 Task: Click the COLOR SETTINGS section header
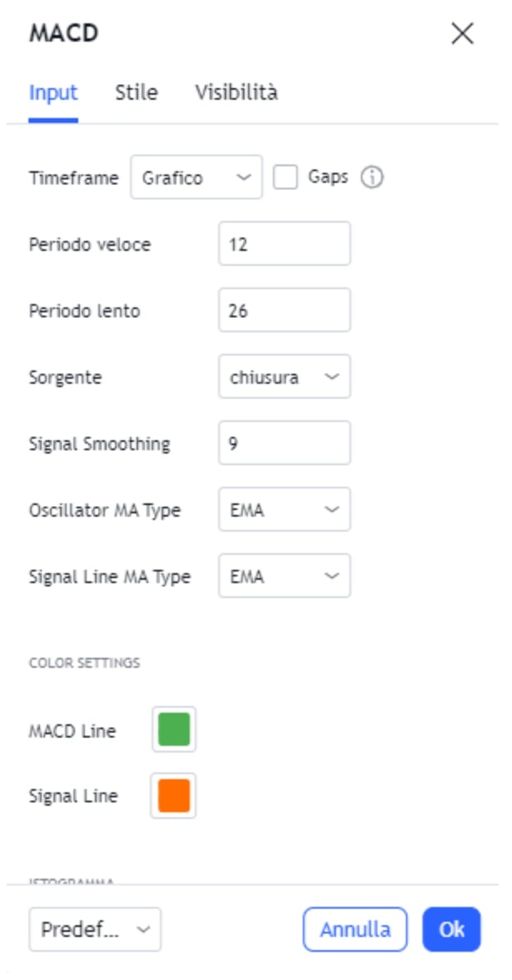point(84,663)
